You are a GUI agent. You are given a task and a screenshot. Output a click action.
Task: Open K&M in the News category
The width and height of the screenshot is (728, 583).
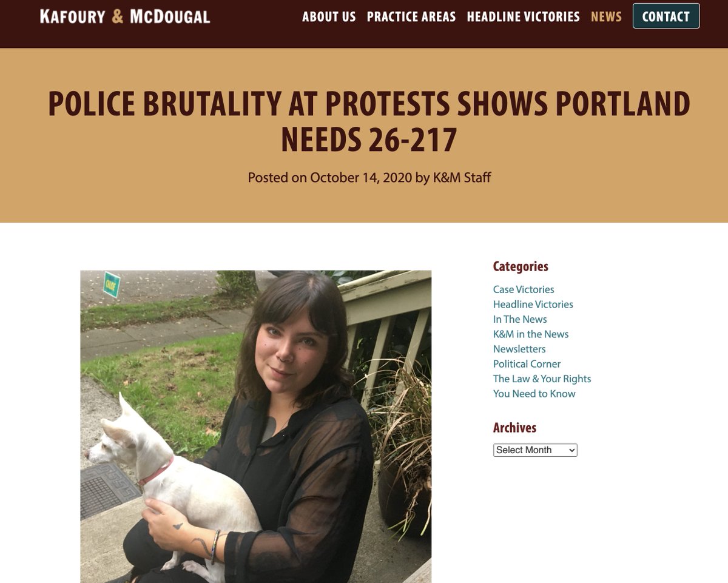click(531, 334)
